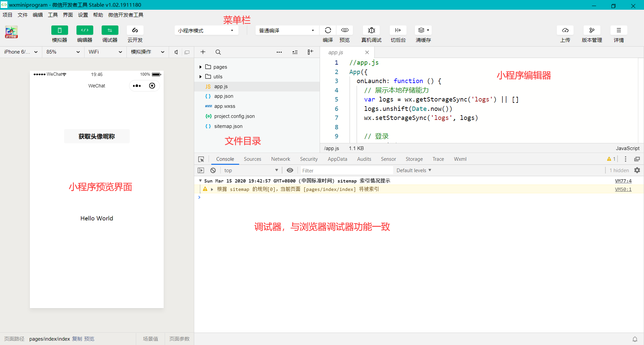This screenshot has height=345, width=644.
Task: Toggle the live expression eye icon
Action: pos(290,170)
